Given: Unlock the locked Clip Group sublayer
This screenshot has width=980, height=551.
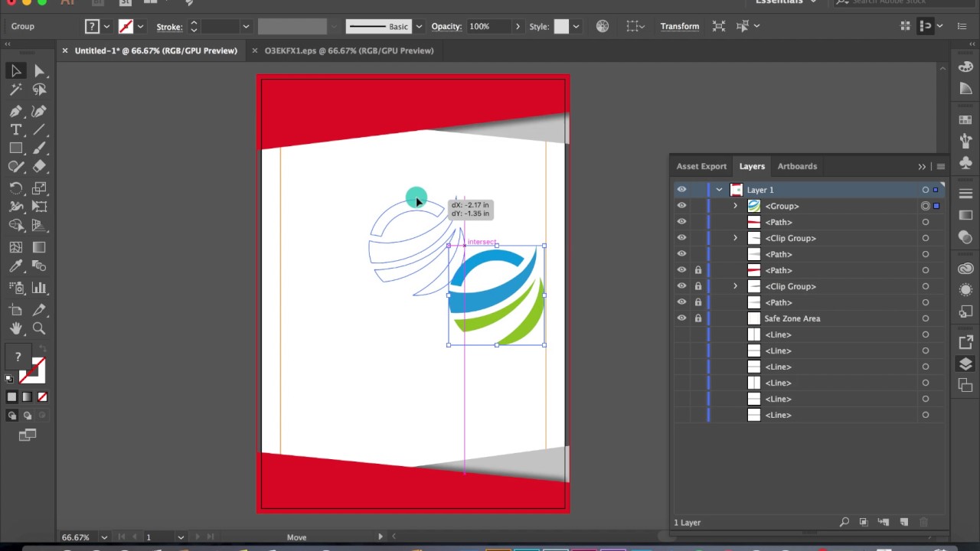Looking at the screenshot, I should point(698,286).
